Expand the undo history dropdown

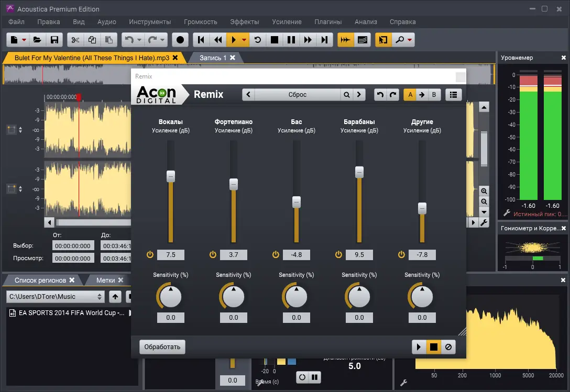(x=139, y=40)
